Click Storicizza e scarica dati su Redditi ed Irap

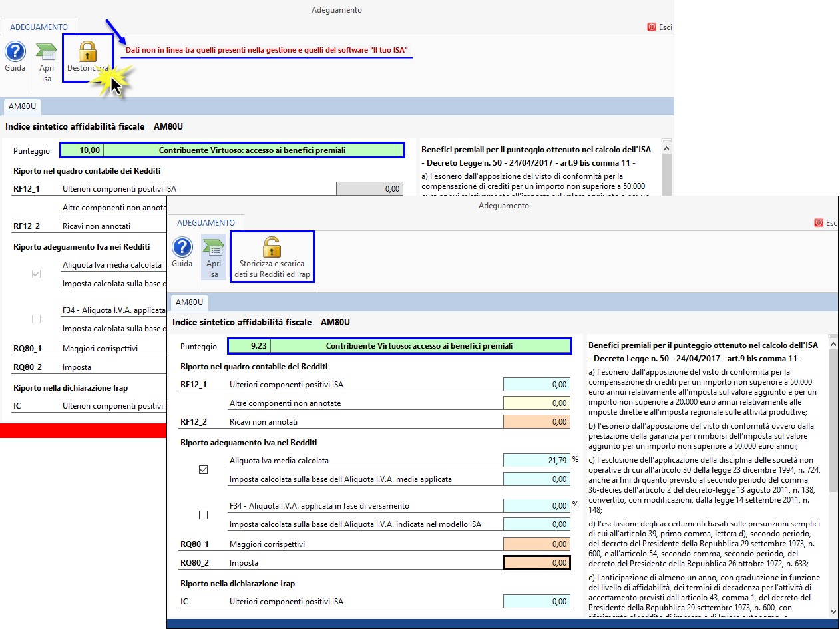pyautogui.click(x=272, y=257)
